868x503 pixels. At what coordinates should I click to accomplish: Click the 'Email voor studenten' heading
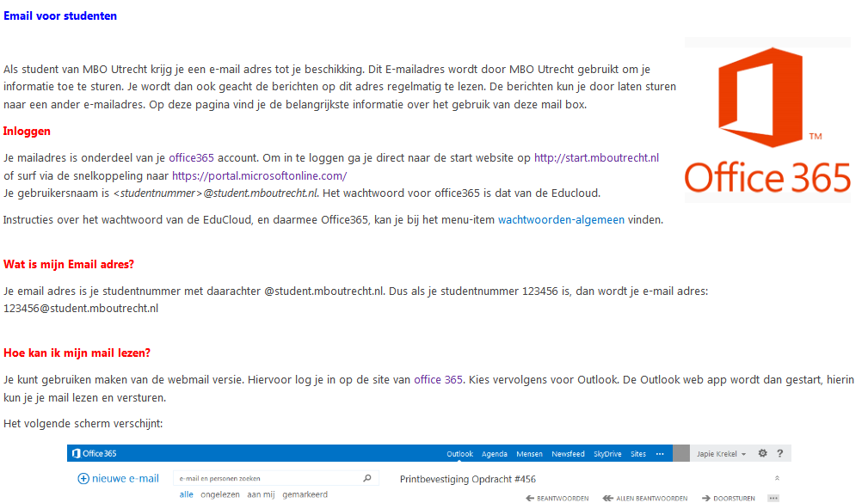coord(60,15)
